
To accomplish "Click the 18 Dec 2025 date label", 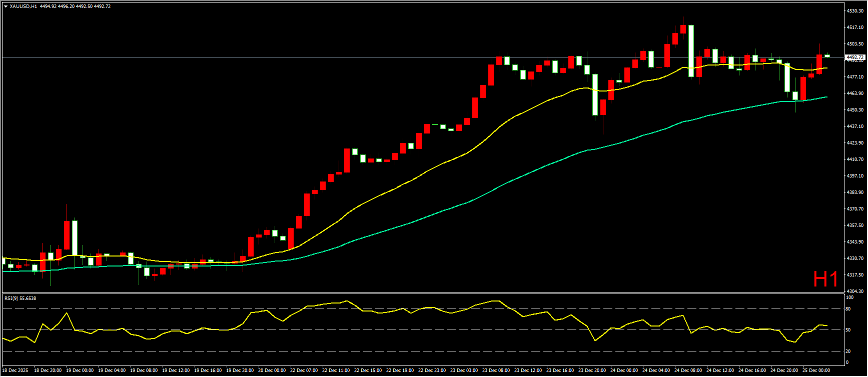I will click(x=15, y=370).
